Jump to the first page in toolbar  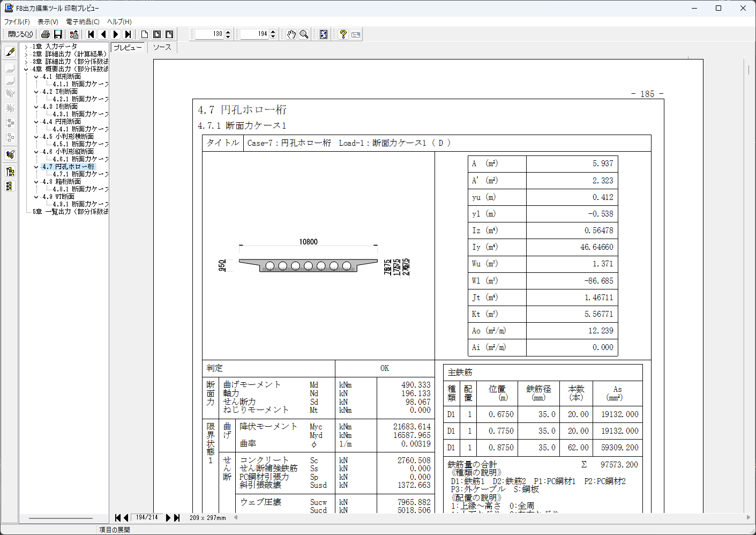(91, 34)
